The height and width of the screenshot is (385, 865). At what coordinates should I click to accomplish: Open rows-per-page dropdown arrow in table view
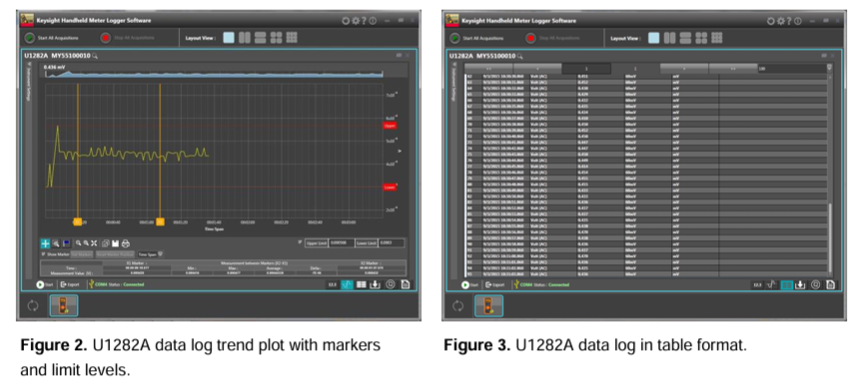[x=829, y=67]
